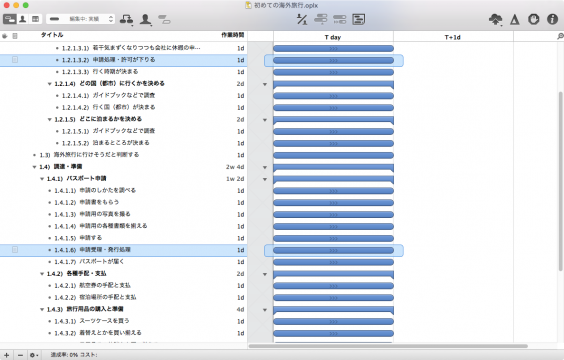564x360 pixels.
Task: Click the Gantt zoom magnifier icon
Action: (560, 36)
